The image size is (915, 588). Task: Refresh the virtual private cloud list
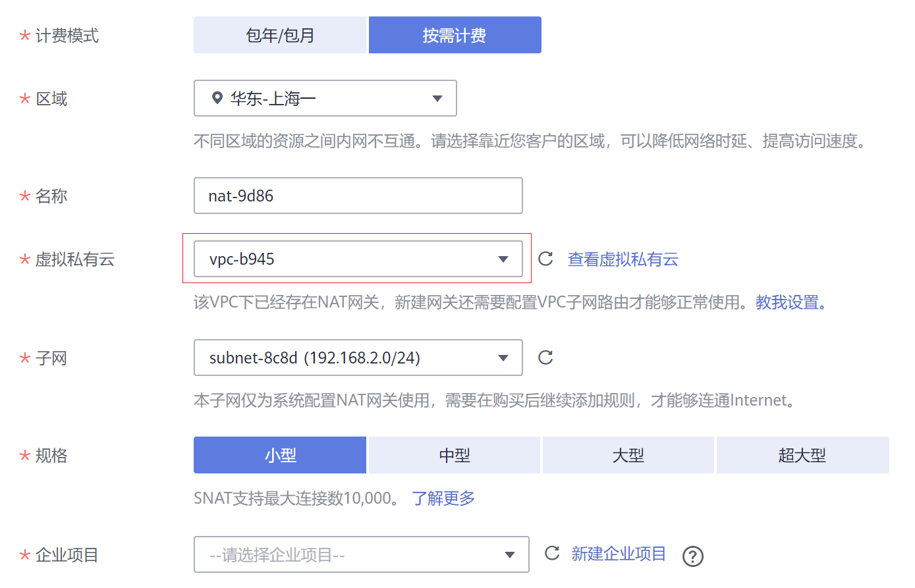(545, 259)
